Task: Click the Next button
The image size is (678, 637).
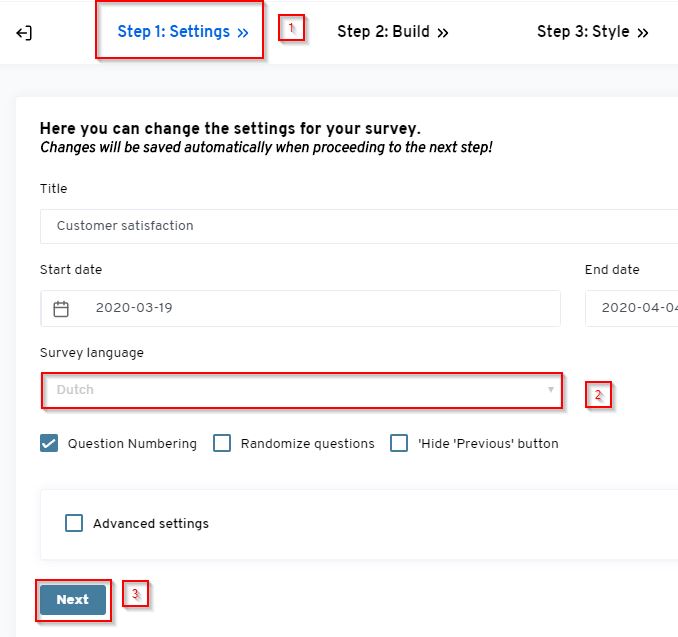Action: pyautogui.click(x=73, y=600)
